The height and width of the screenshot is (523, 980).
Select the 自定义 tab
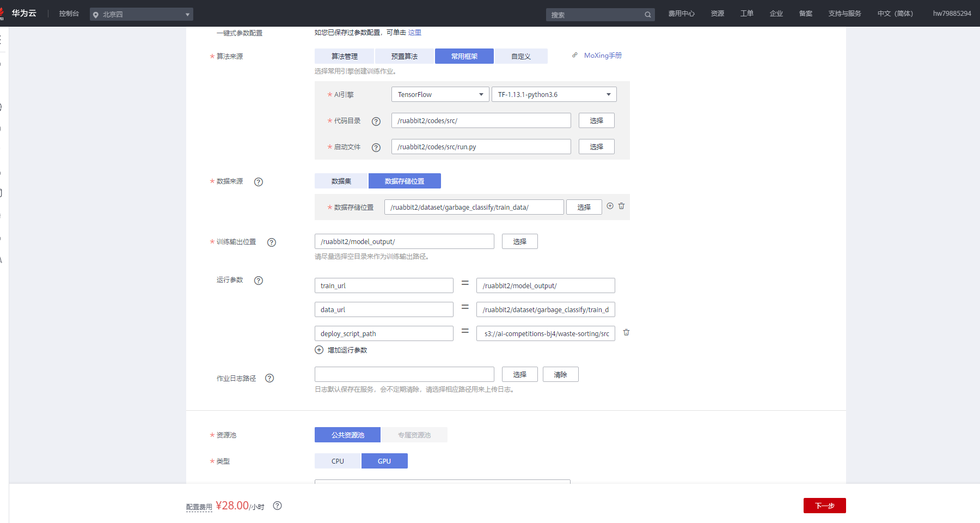tap(521, 56)
